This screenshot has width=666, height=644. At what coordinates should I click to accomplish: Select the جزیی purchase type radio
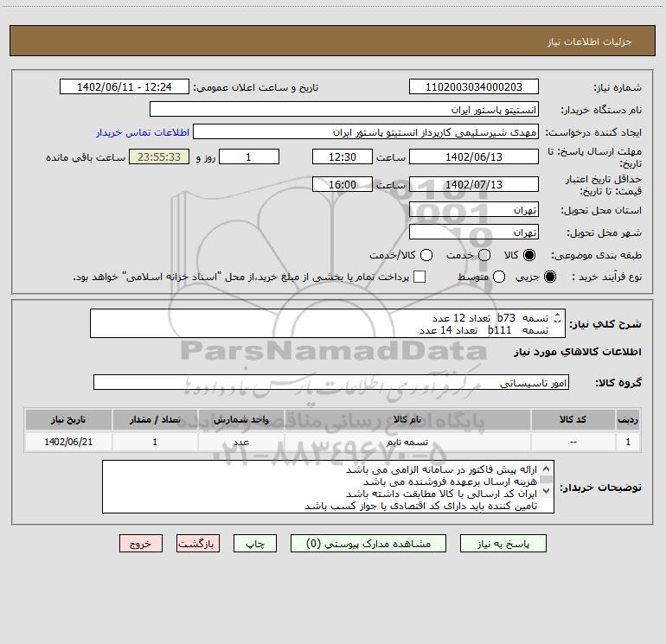[x=549, y=277]
